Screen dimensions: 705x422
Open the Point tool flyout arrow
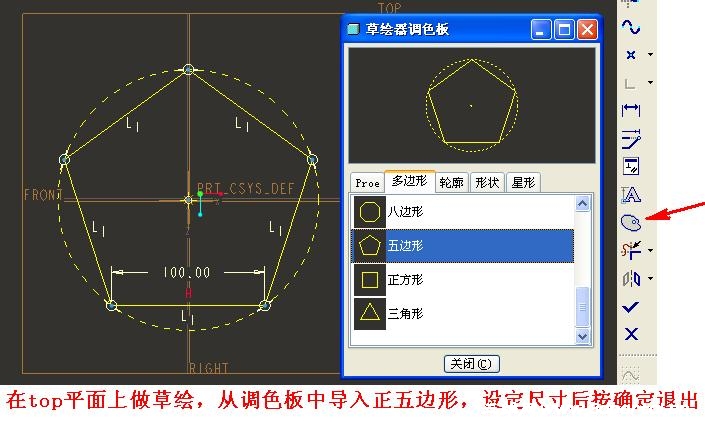tap(650, 54)
